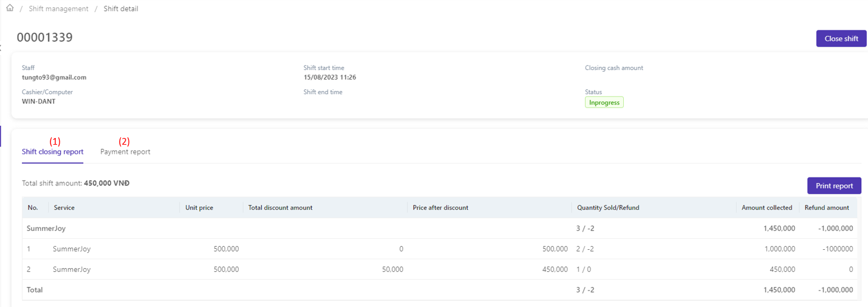Click the Total discount amount header

click(x=280, y=208)
